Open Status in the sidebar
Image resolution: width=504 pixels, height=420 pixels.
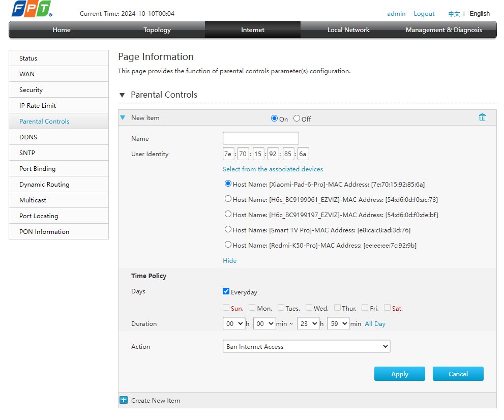[59, 58]
